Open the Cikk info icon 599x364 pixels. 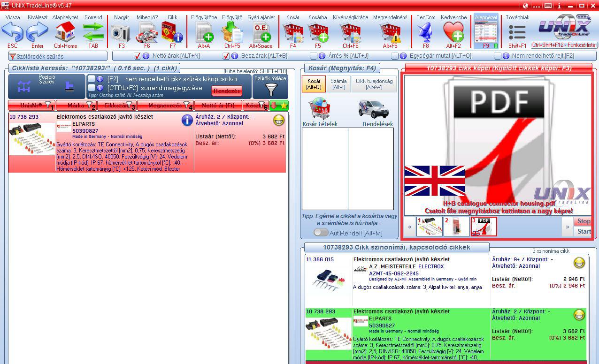(172, 32)
